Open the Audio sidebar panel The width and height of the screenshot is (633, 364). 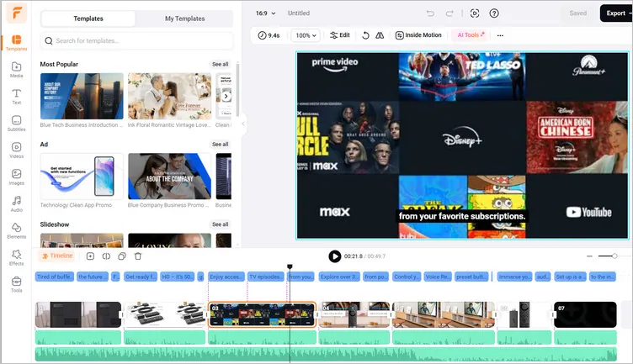16,204
